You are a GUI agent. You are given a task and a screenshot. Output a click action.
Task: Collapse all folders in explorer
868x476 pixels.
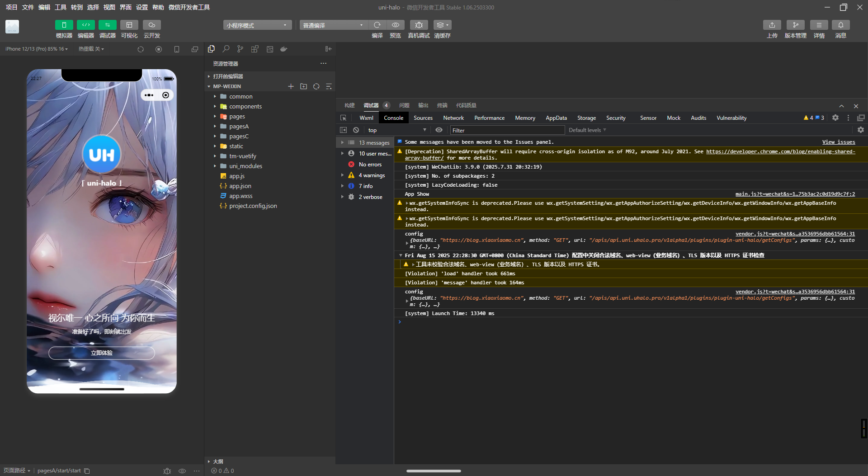(x=329, y=86)
